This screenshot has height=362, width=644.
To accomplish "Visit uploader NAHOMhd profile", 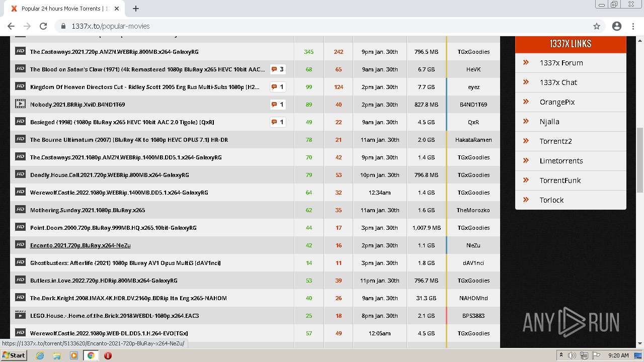I will tap(473, 298).
